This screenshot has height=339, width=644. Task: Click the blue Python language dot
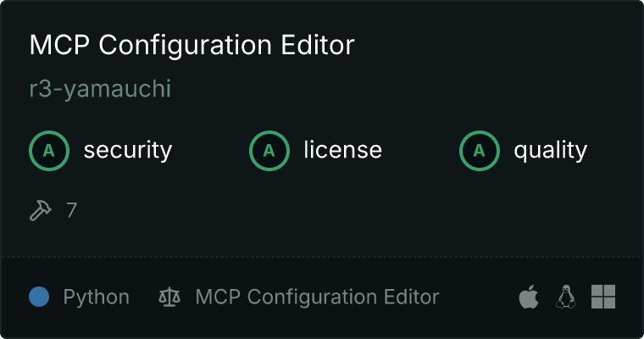[x=39, y=297]
